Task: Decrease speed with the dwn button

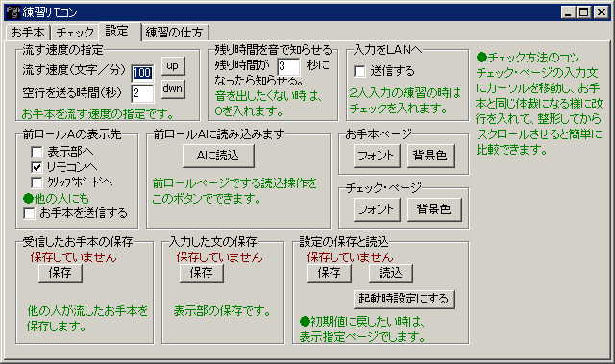Action: click(x=173, y=89)
